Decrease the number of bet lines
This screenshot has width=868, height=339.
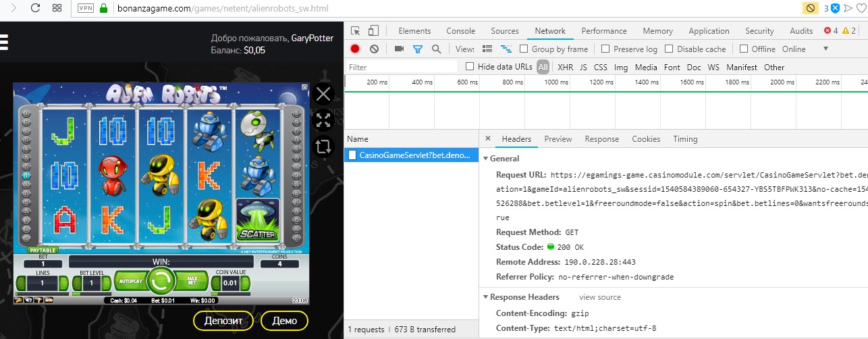pyautogui.click(x=21, y=283)
